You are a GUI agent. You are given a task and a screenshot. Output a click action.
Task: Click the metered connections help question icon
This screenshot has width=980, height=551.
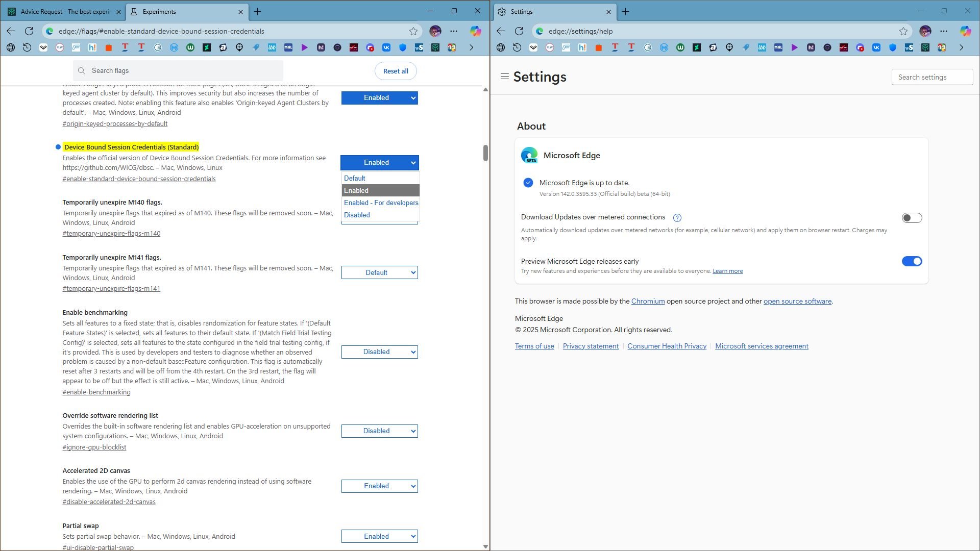click(x=677, y=218)
